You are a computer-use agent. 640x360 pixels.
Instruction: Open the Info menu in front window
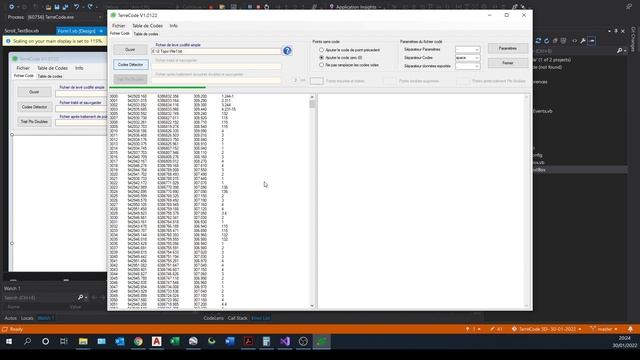pos(173,26)
